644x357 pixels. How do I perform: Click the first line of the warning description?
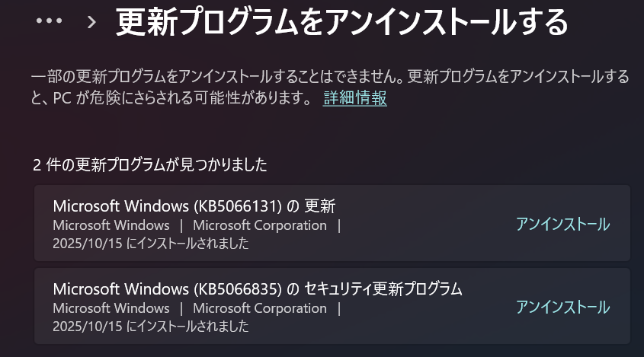coord(330,77)
